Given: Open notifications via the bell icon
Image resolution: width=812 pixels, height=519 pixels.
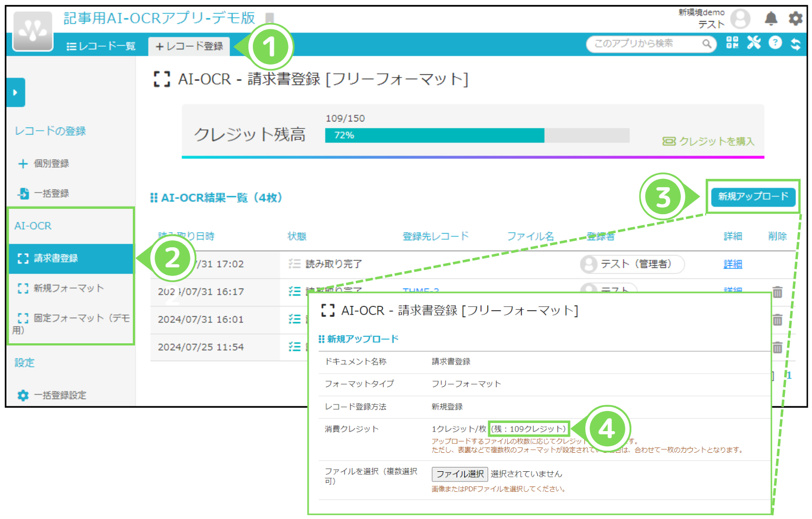Looking at the screenshot, I should [x=771, y=18].
